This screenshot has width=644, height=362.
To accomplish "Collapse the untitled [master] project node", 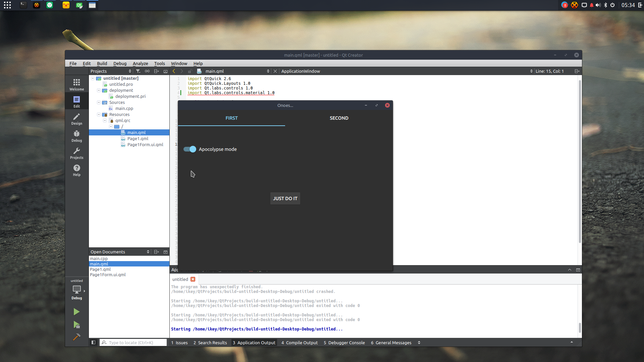I will coord(93,78).
